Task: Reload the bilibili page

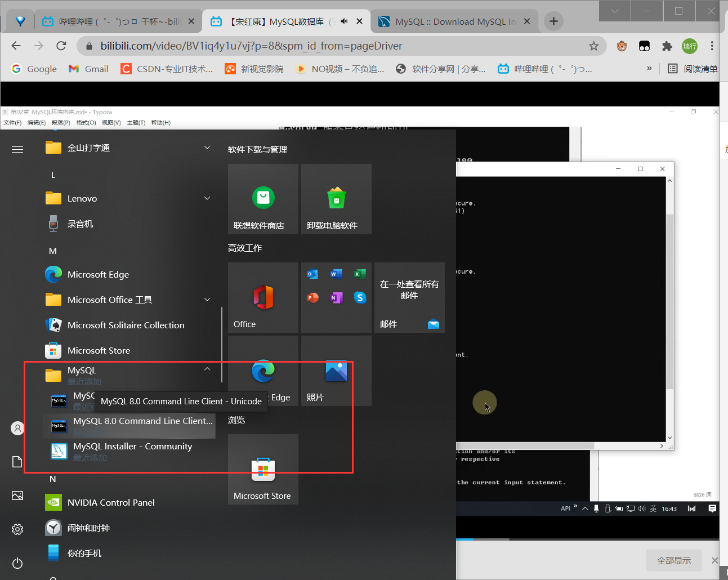Action: pyautogui.click(x=61, y=46)
